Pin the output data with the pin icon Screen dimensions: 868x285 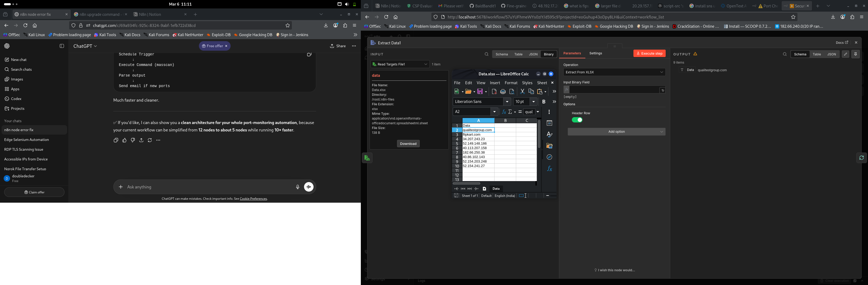coord(855,54)
